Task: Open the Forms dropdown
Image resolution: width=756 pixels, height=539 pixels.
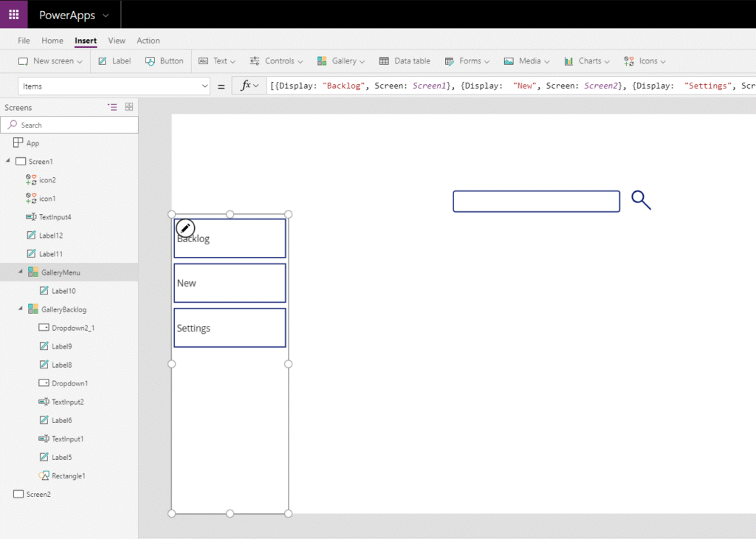Action: (467, 61)
